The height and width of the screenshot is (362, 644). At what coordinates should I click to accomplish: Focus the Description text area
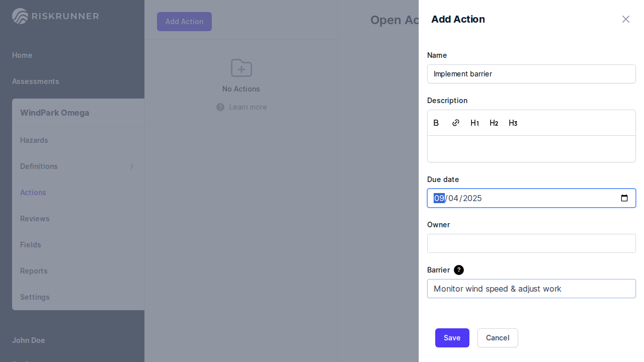531,149
